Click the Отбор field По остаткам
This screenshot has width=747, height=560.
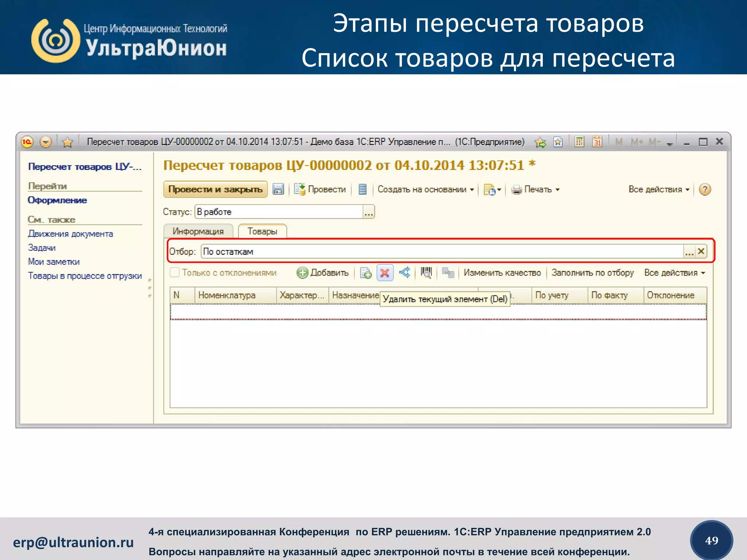(442, 252)
